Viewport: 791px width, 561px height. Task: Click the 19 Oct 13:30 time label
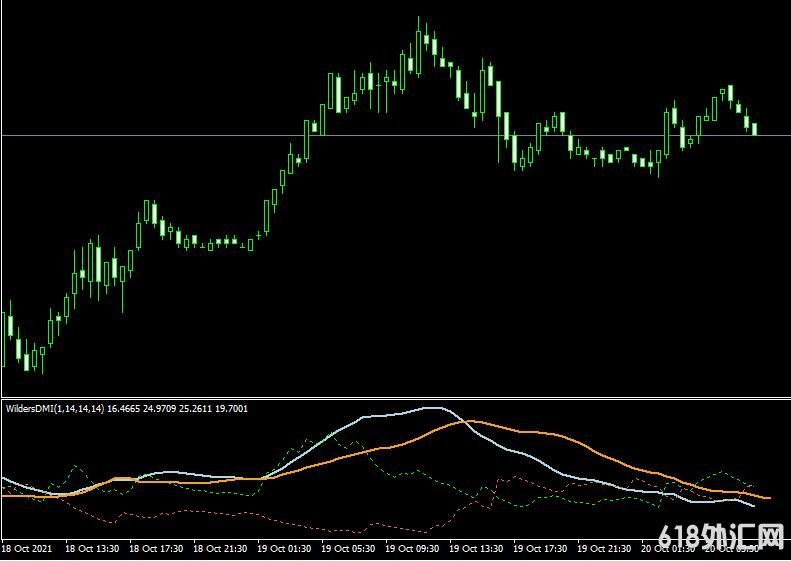(x=477, y=549)
